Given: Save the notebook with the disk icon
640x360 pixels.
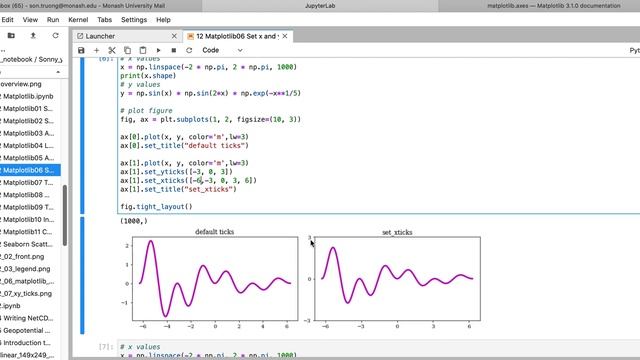Looking at the screenshot, I should click(81, 50).
